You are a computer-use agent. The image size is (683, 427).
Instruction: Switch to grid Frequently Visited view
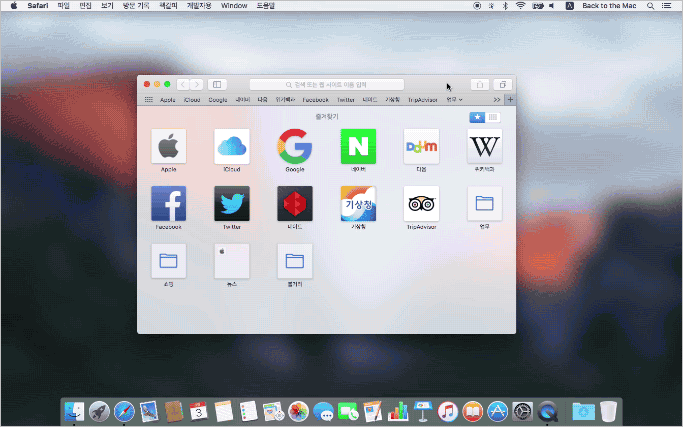pos(493,117)
